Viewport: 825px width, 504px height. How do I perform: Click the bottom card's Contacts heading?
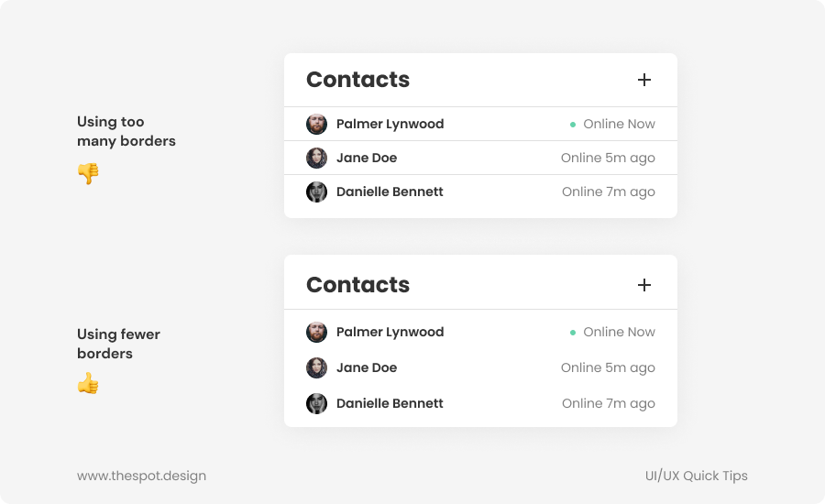click(357, 285)
